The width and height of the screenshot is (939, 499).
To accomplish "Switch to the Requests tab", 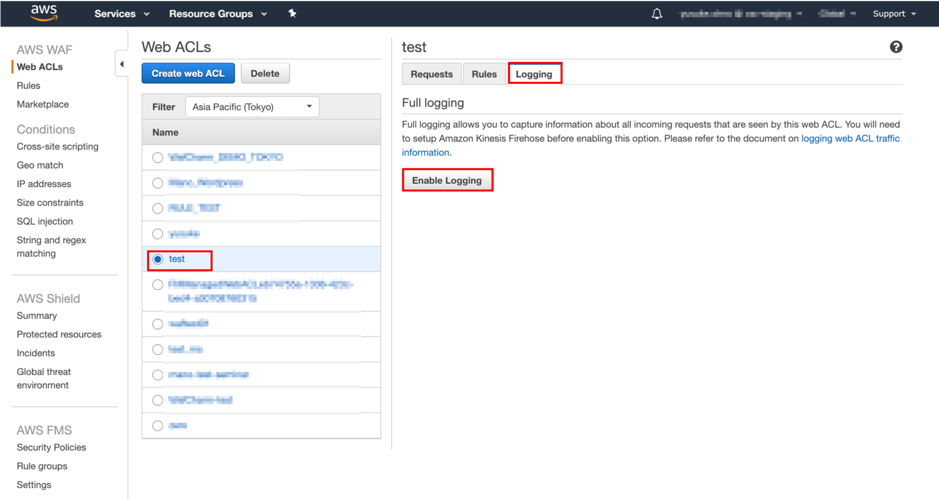I will (431, 74).
